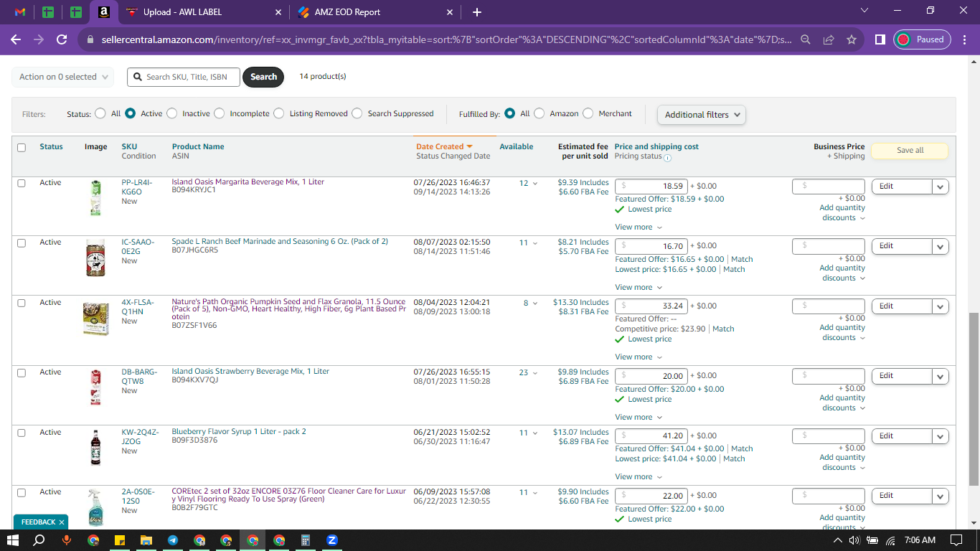The width and height of the screenshot is (980, 551).
Task: Click the Save all button
Action: (x=910, y=151)
